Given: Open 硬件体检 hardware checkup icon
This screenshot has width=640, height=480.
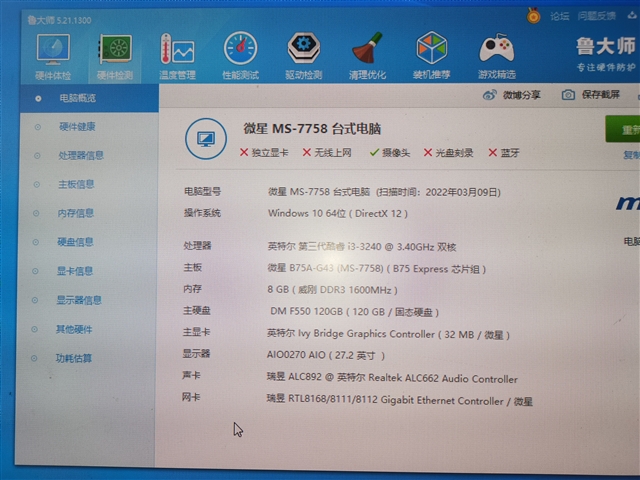Looking at the screenshot, I should click(53, 50).
